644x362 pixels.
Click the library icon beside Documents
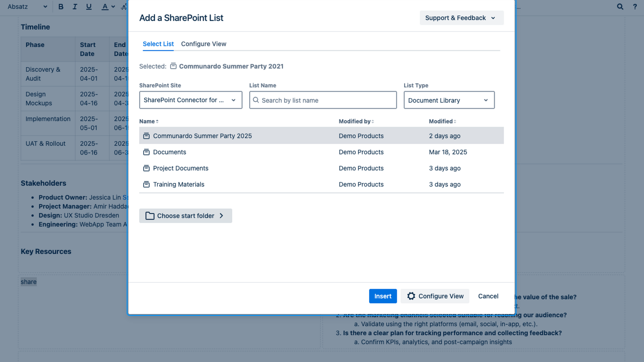tap(147, 152)
